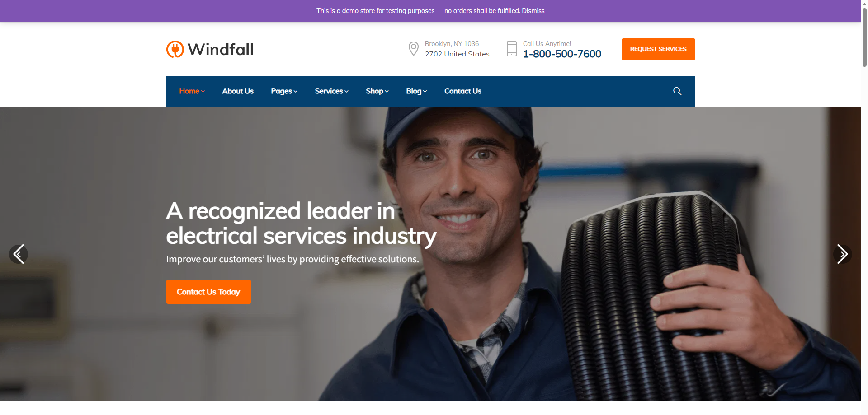Dismiss the demo store notice
Viewport: 868px width, 415px height.
533,11
